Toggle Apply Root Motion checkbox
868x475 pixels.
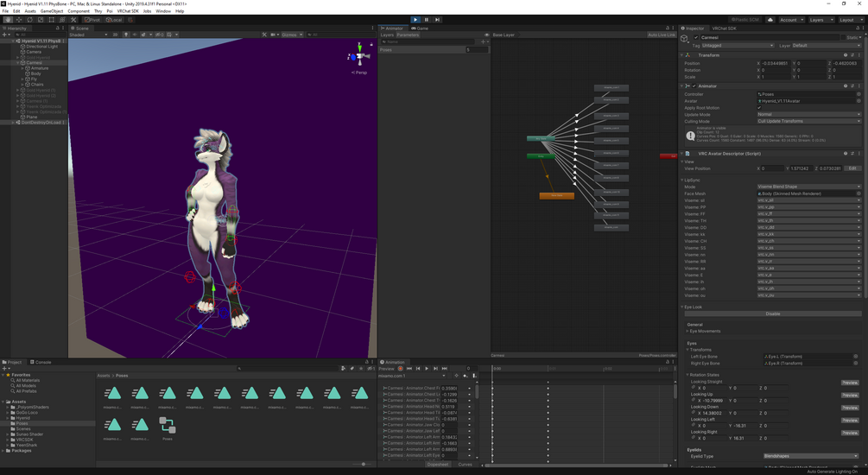coord(759,108)
